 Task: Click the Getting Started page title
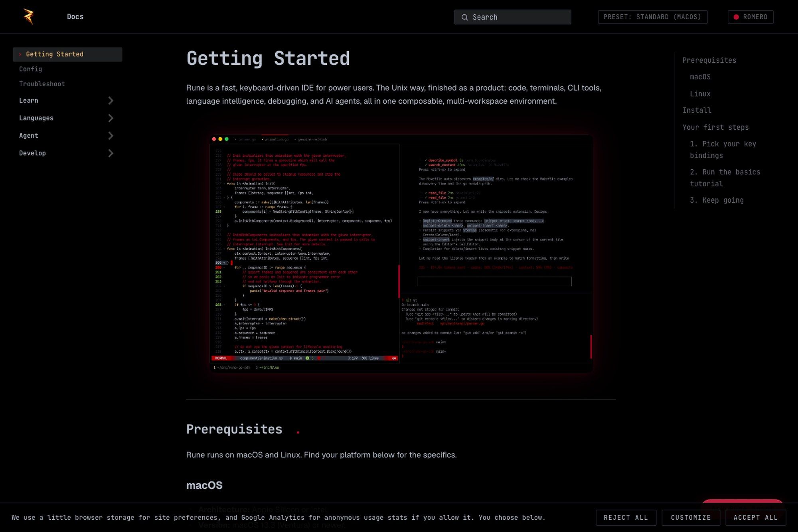(x=268, y=59)
